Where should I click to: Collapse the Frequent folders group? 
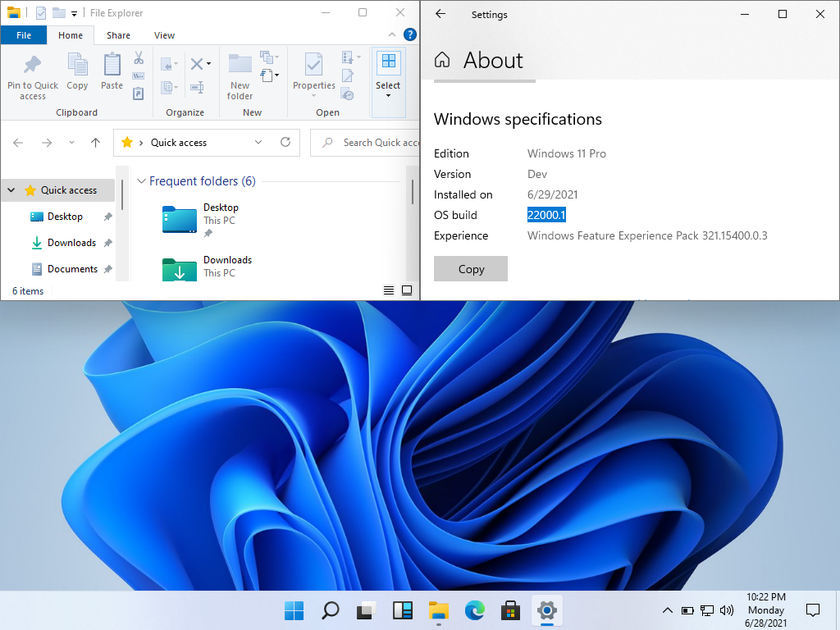(x=141, y=181)
